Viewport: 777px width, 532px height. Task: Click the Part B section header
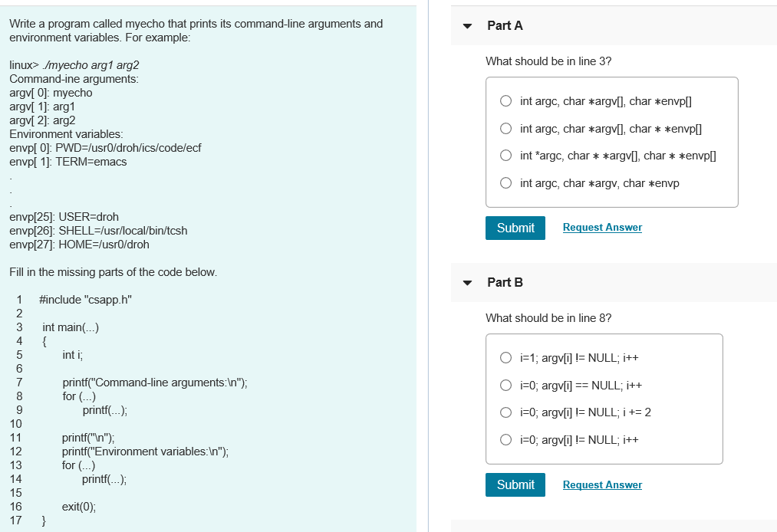click(504, 282)
